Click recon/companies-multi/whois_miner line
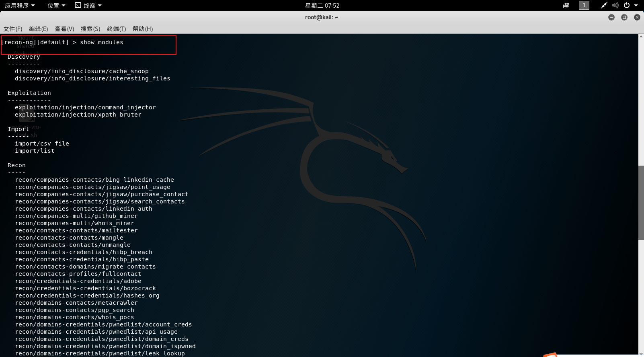Screen dimensions: 644x357 tap(74, 223)
